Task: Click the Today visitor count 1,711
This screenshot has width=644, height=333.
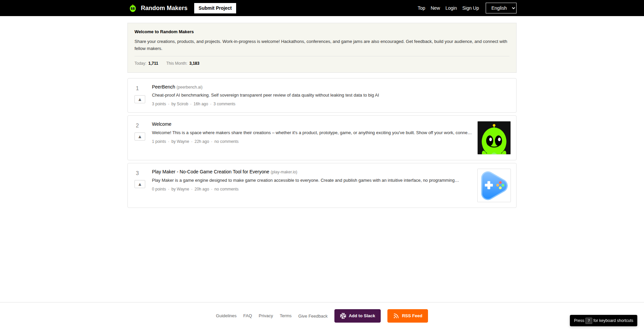Action: click(x=153, y=63)
